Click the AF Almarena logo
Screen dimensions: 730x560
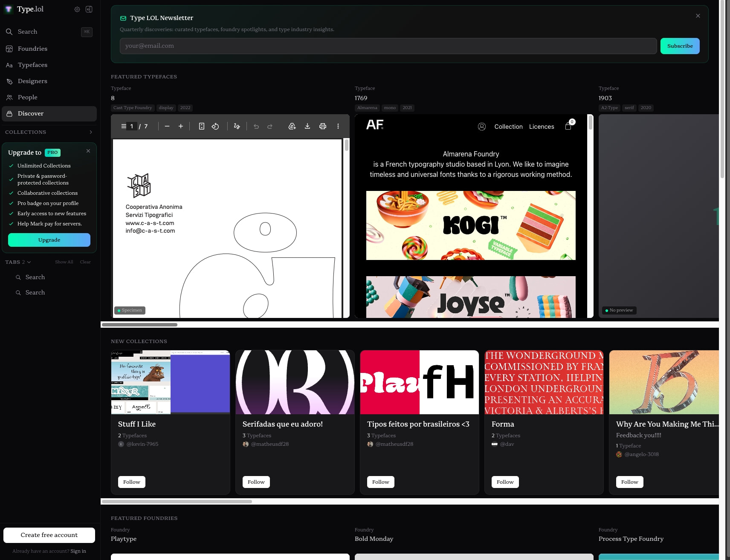[x=375, y=124]
